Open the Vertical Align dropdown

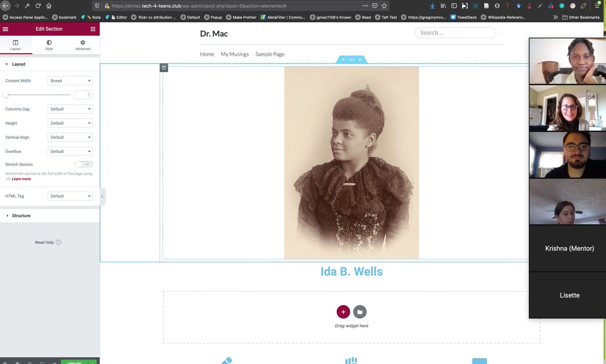coord(70,137)
